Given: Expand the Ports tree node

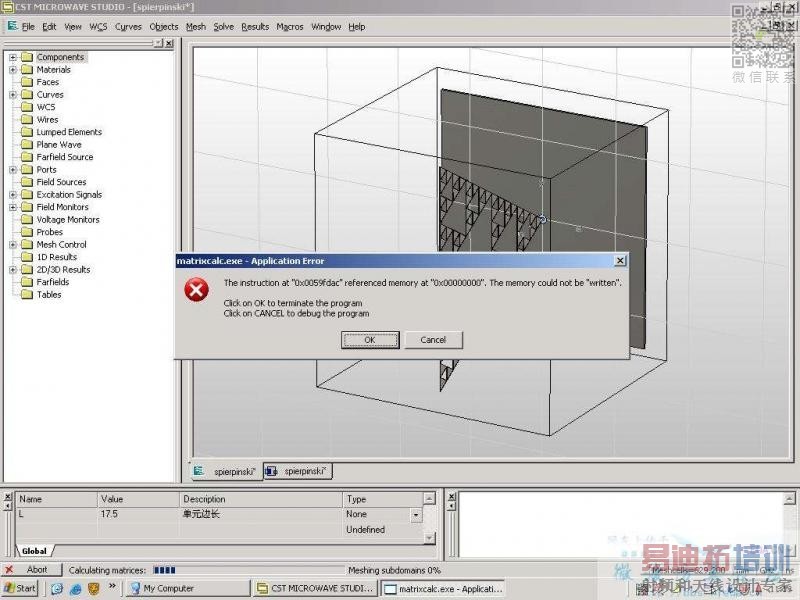Looking at the screenshot, I should pyautogui.click(x=13, y=170).
